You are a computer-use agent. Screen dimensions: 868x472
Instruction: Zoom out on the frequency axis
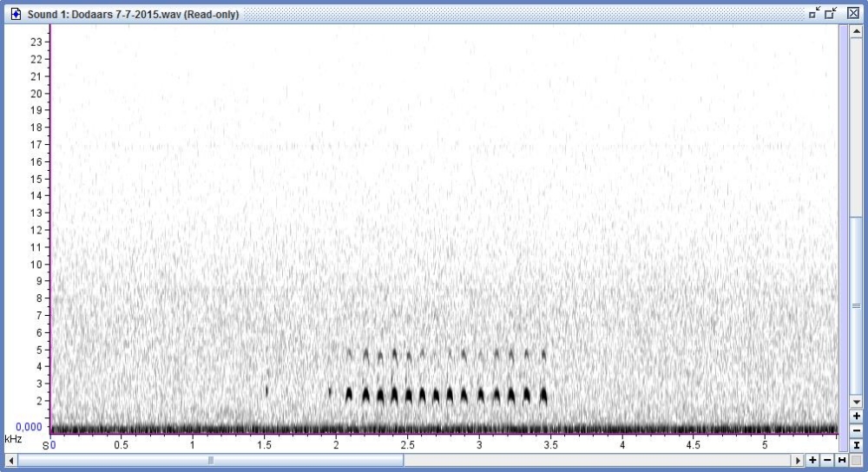[857, 430]
